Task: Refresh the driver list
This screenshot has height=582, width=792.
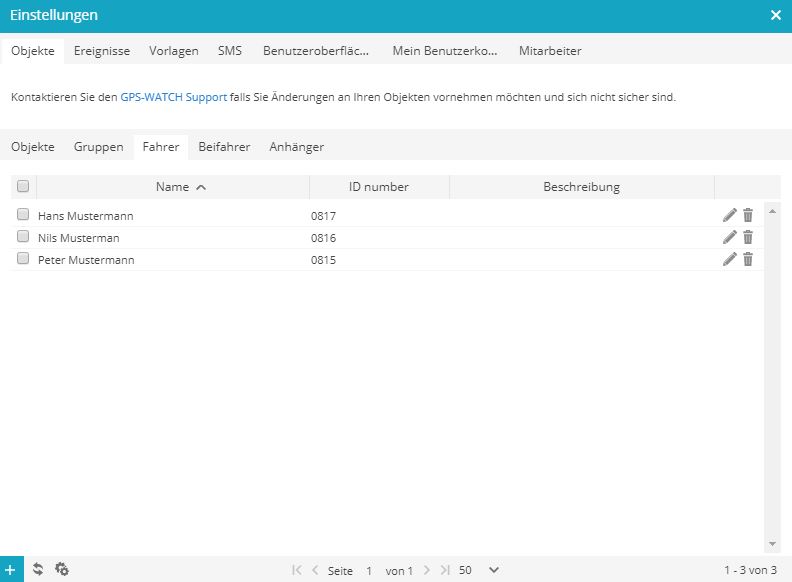Action: [38, 569]
